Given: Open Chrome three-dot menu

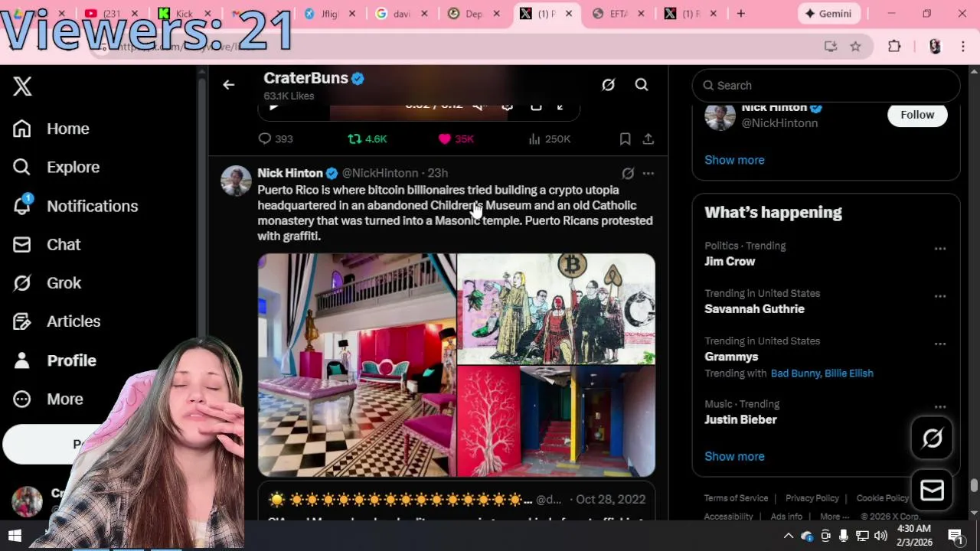Looking at the screenshot, I should click(x=962, y=47).
